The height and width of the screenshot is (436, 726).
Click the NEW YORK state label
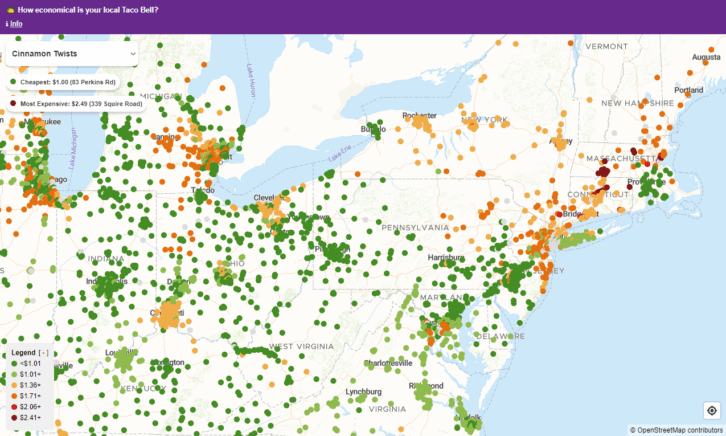[x=484, y=120]
